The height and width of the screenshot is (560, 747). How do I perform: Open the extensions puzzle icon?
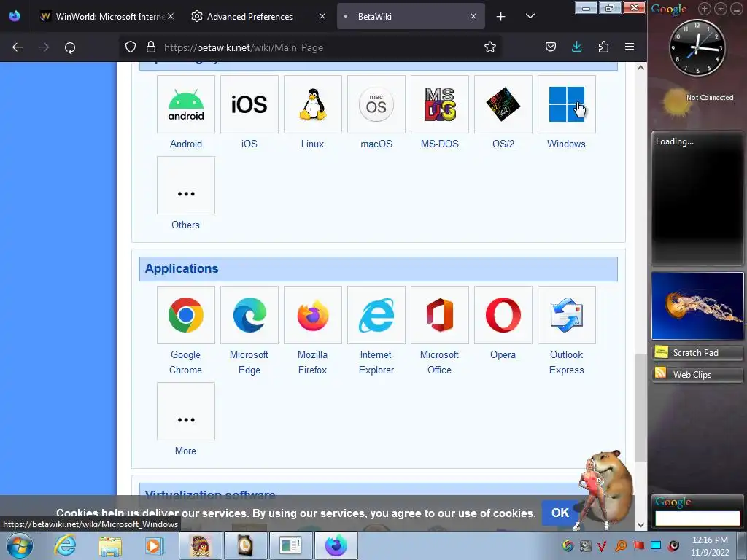point(603,47)
